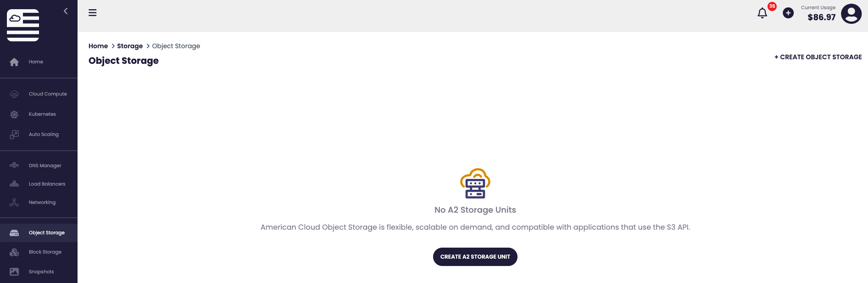This screenshot has height=283, width=868.
Task: Toggle the hamburger menu
Action: click(93, 13)
